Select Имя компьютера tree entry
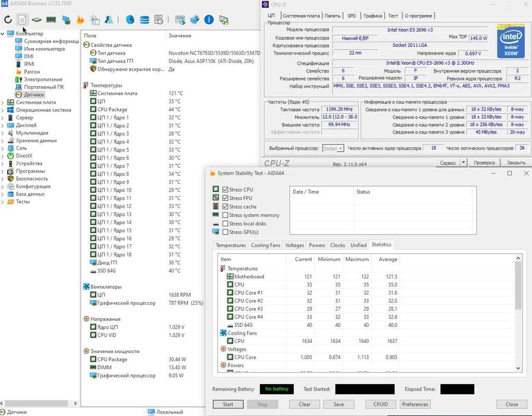 pos(44,49)
